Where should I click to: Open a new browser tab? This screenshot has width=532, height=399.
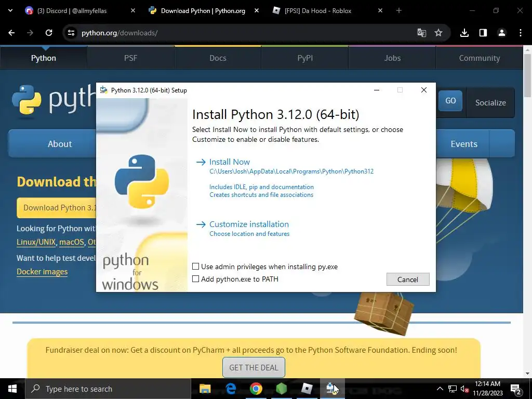(398, 10)
